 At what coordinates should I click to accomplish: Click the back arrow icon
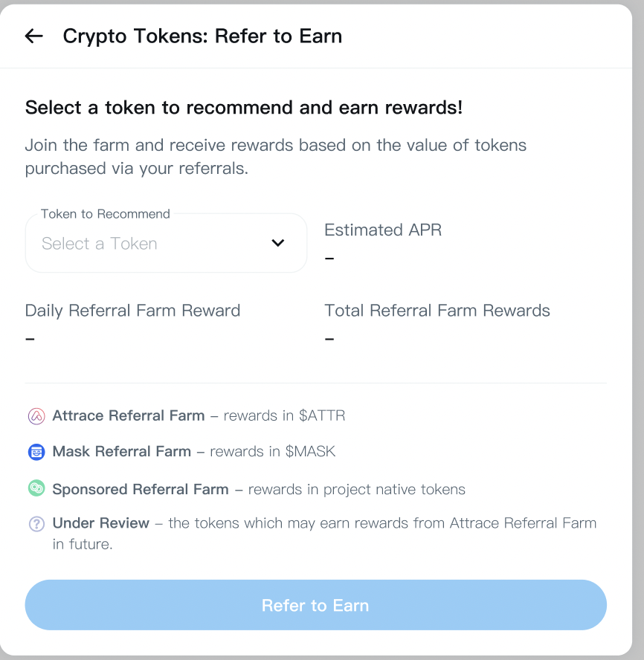click(x=34, y=36)
